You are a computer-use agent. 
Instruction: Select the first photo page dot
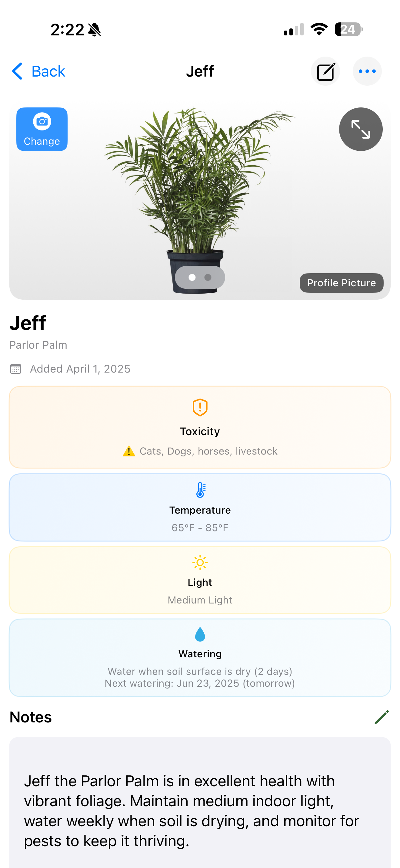point(192,277)
